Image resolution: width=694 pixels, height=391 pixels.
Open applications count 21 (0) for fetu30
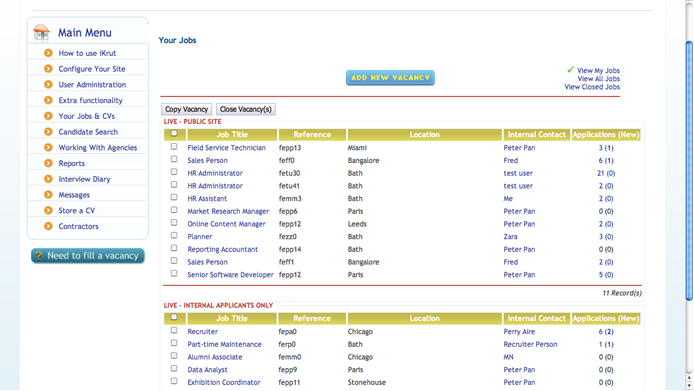pos(606,173)
